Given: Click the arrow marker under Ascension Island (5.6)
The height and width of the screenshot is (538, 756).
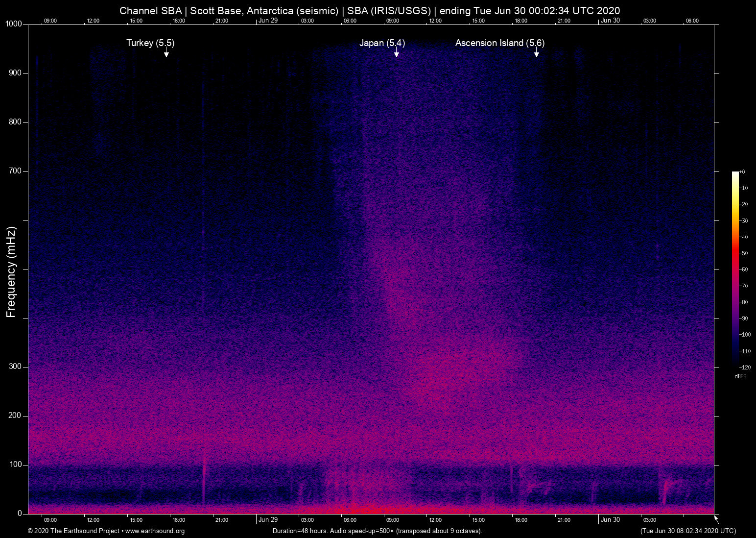Looking at the screenshot, I should coord(537,53).
